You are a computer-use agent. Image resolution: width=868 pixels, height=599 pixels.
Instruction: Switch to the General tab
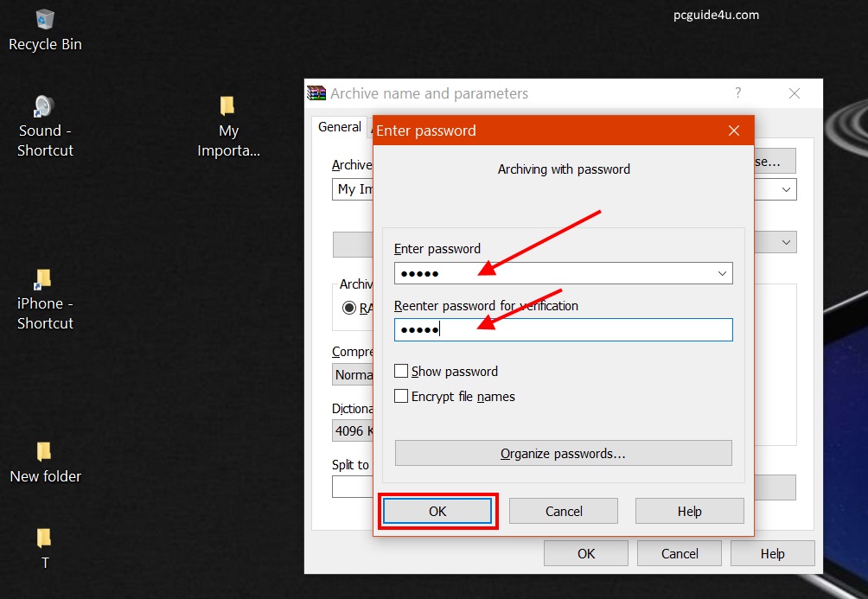click(339, 127)
